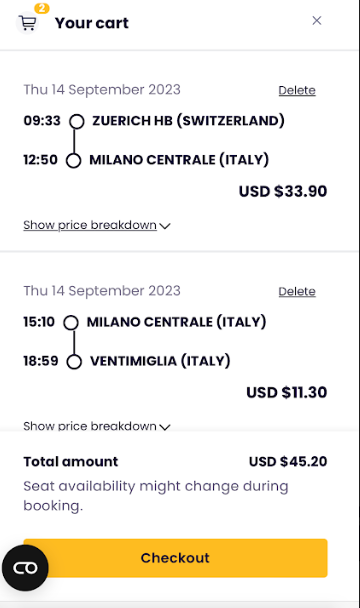Click ZUERICH HB (SWITZERLAND) station name
Screen dimensions: 360x608
pyautogui.click(x=188, y=121)
